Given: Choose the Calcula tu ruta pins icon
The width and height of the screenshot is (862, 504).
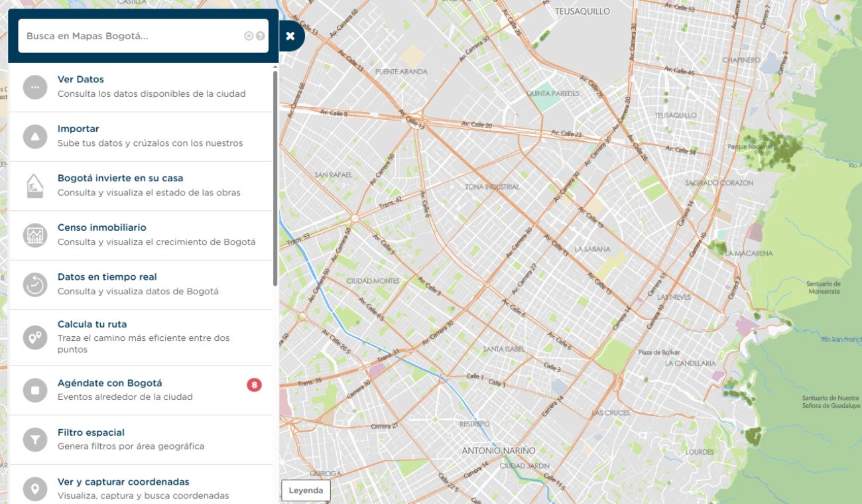Looking at the screenshot, I should pos(35,338).
